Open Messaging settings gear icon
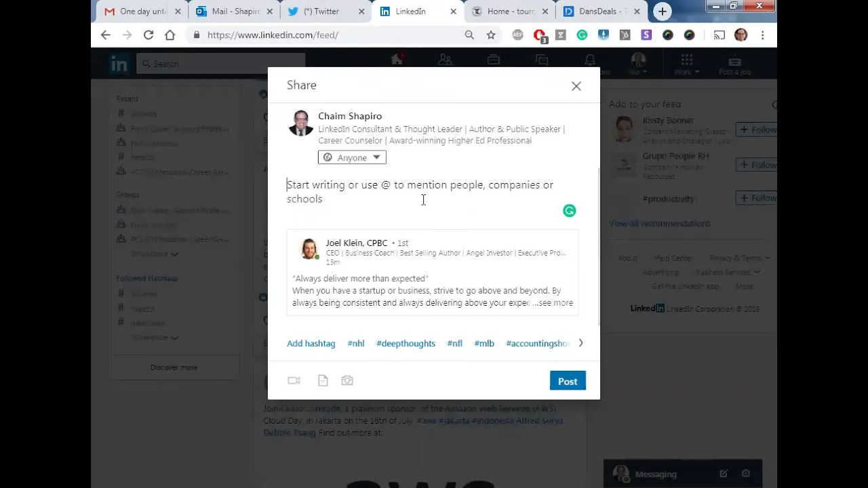The width and height of the screenshot is (868, 488). click(x=746, y=474)
